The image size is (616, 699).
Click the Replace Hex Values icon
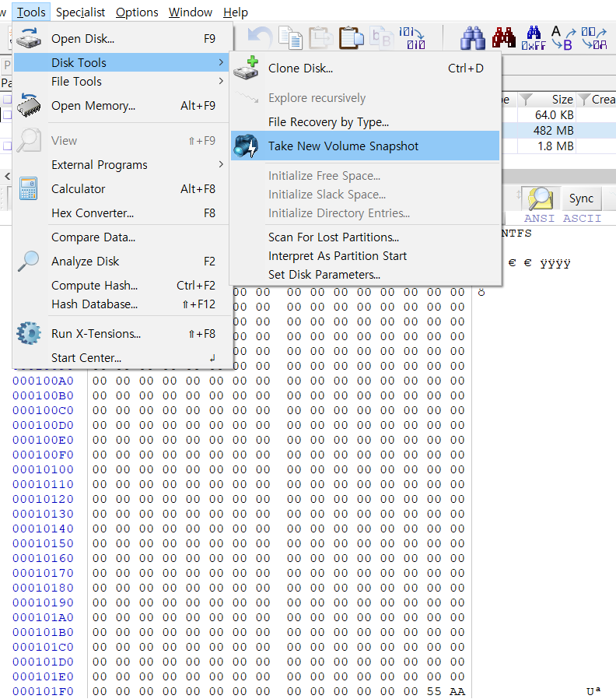point(594,37)
